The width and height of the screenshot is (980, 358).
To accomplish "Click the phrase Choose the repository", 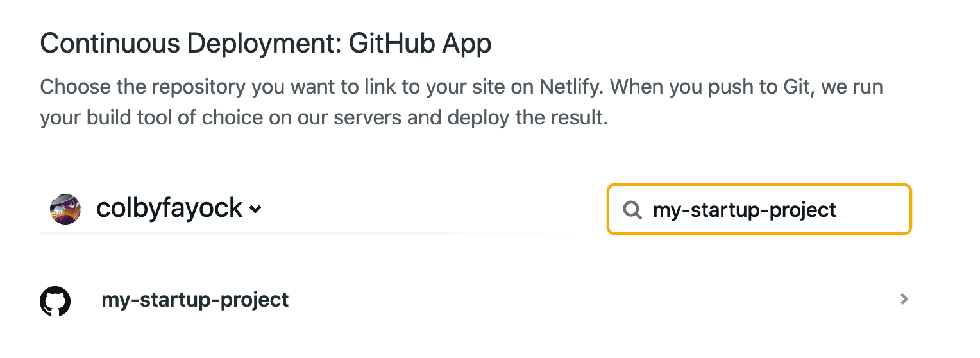I will (x=143, y=87).
